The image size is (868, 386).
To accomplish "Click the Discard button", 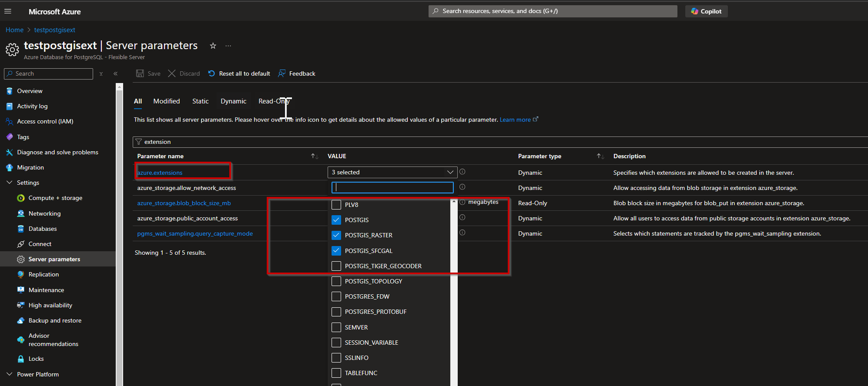I will coord(184,73).
